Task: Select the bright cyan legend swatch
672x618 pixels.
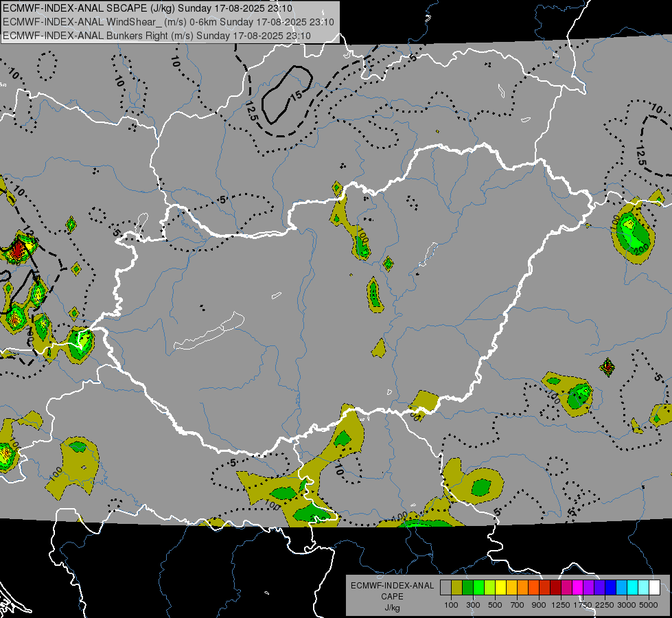Action: (x=633, y=588)
